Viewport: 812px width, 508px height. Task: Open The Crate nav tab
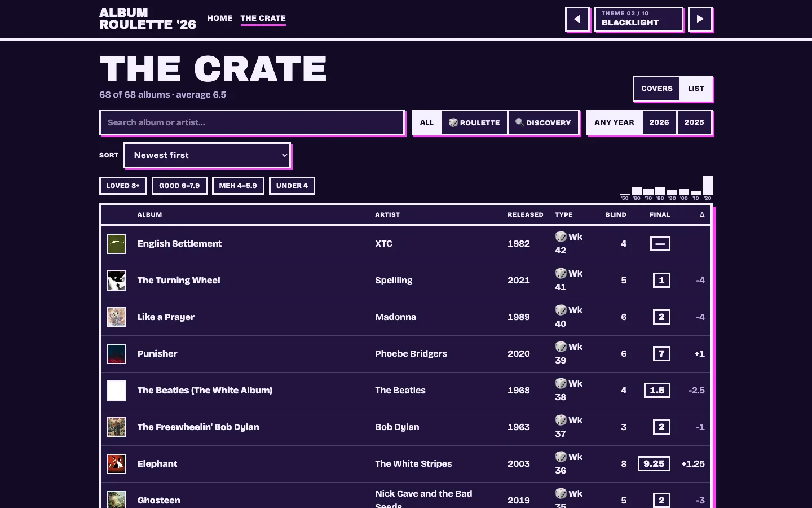tap(263, 19)
